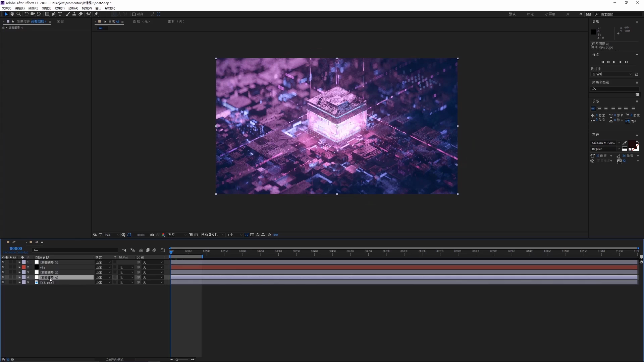This screenshot has width=644, height=362.
Task: Enable the snapping 对齐 checkbox
Action: point(134,14)
